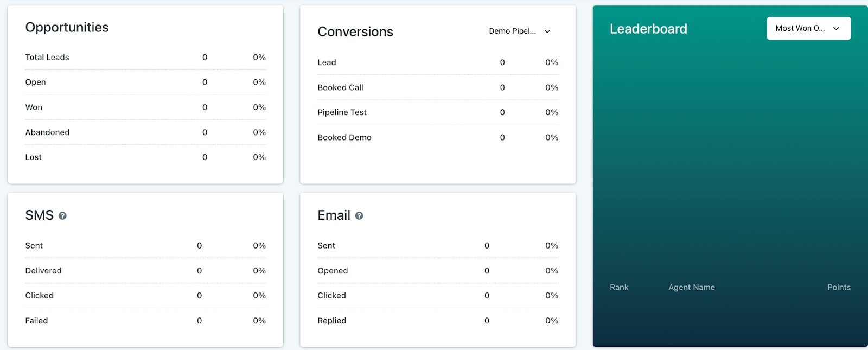
Task: Select the Booked Call conversion stage
Action: 340,87
